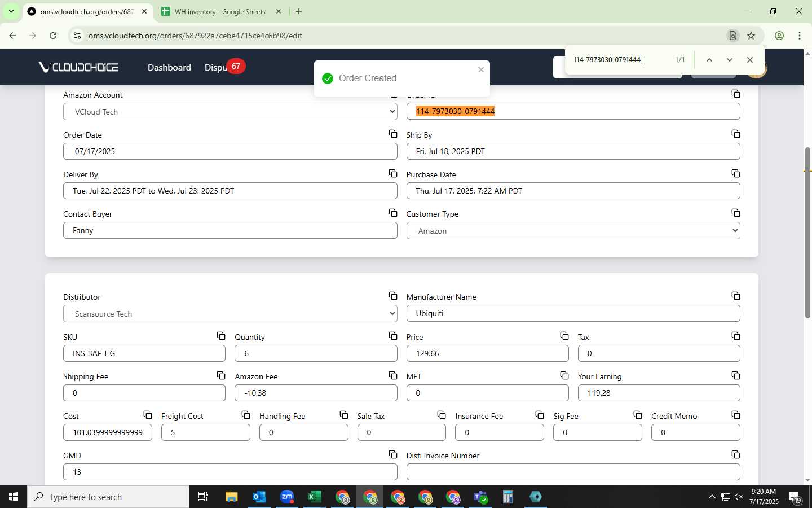Copy the MFT value

564,375
